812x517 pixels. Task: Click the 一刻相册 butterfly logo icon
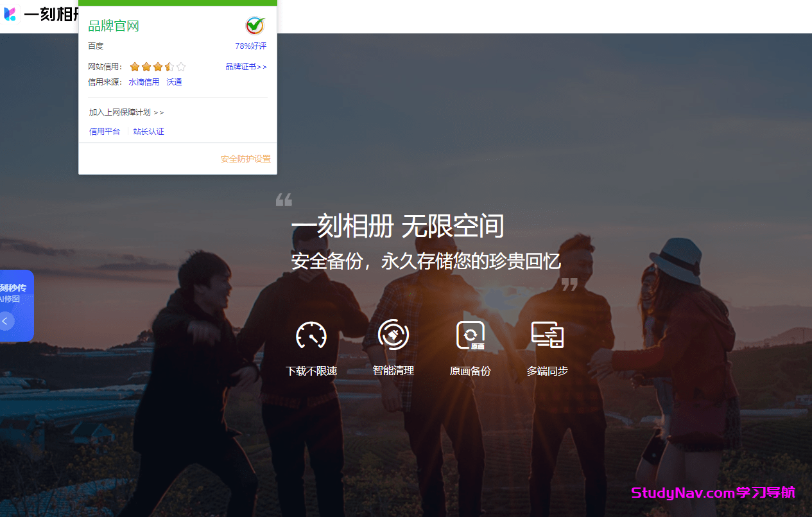[x=10, y=14]
